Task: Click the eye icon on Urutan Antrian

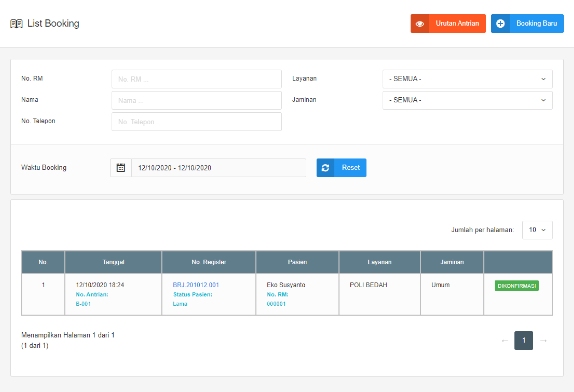Action: [420, 24]
